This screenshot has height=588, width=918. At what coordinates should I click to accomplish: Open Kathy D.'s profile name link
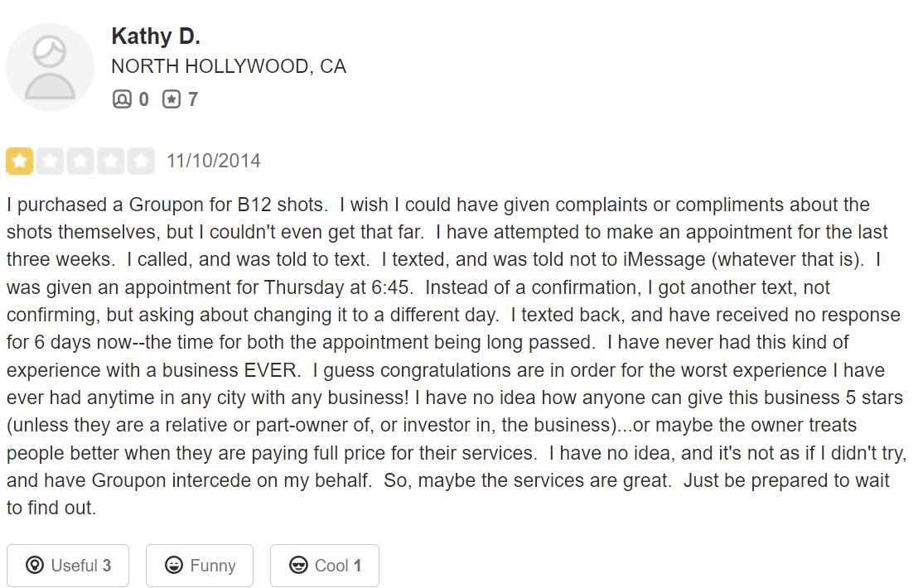click(x=156, y=36)
